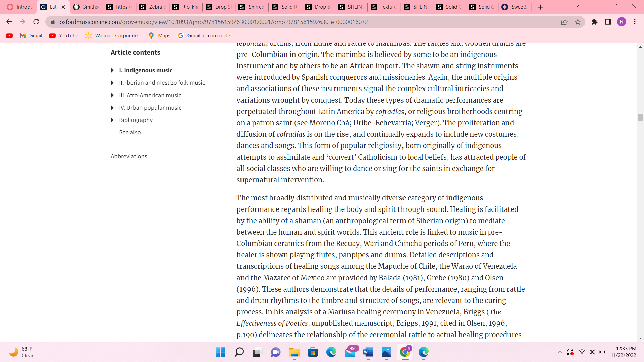Screen dimensions: 644x362
Task: Click the page vertical scrollbar thumb
Action: [640, 118]
